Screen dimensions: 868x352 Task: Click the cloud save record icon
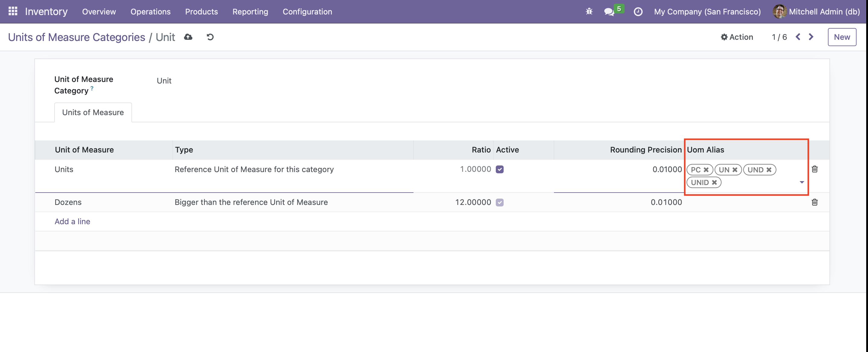tap(188, 37)
